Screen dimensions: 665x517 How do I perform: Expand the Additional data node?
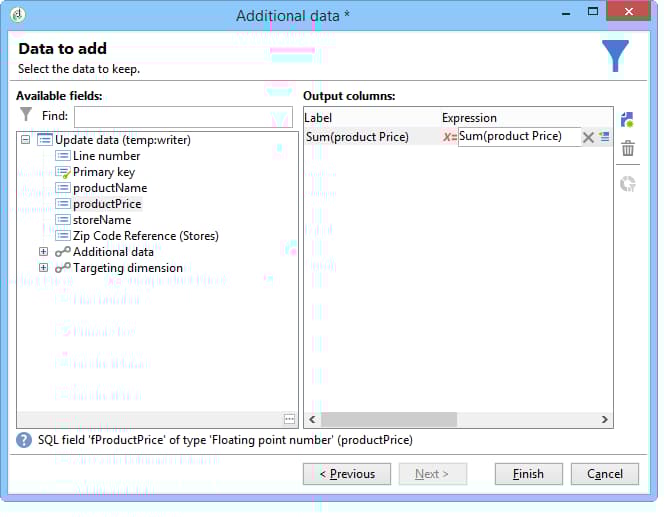(x=43, y=252)
